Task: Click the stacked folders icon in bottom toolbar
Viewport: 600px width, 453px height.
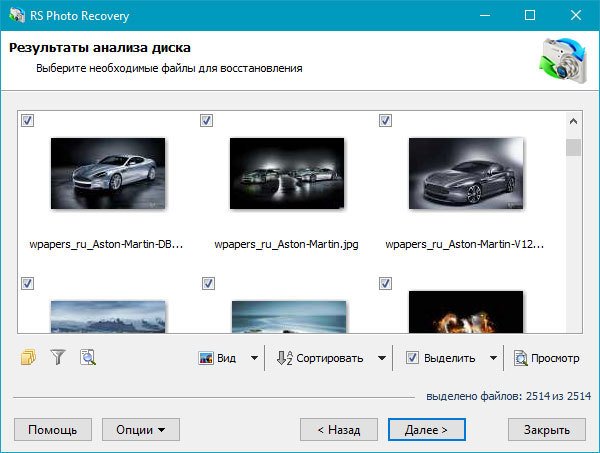Action: pyautogui.click(x=28, y=358)
